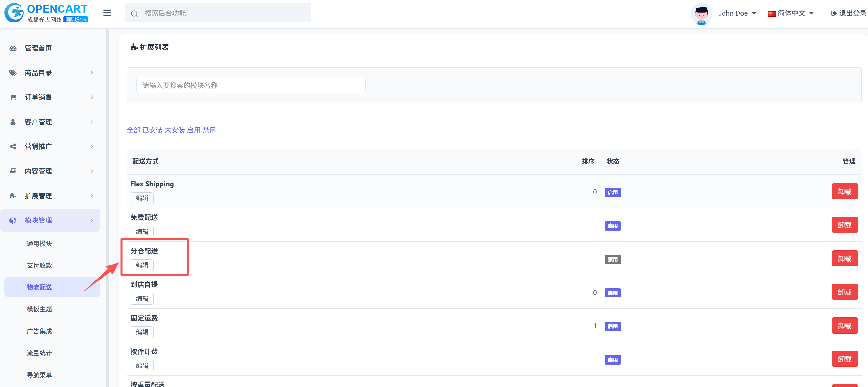Select 物流配送 submenu item
Image resolution: width=868 pixels, height=387 pixels.
click(52, 287)
